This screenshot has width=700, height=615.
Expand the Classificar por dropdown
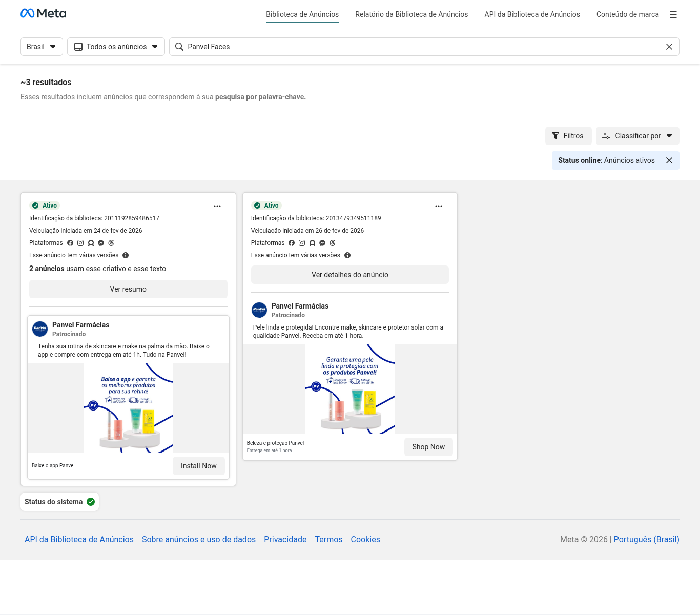coord(637,136)
